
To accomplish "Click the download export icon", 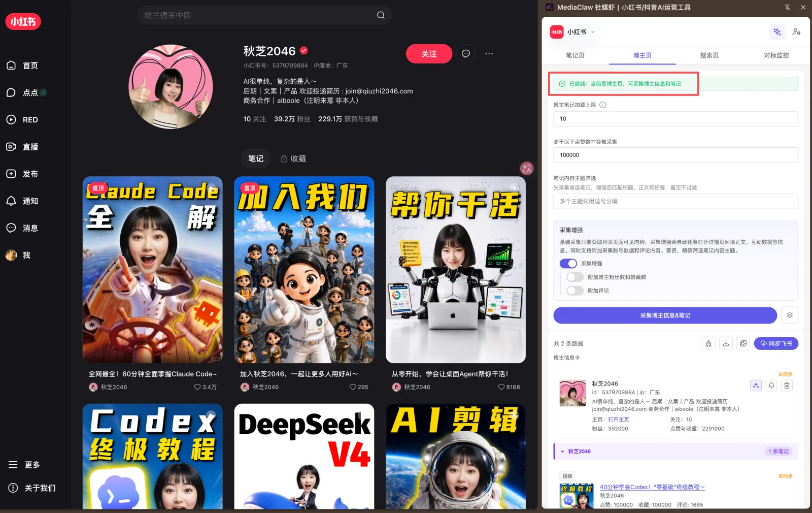I will (x=726, y=344).
